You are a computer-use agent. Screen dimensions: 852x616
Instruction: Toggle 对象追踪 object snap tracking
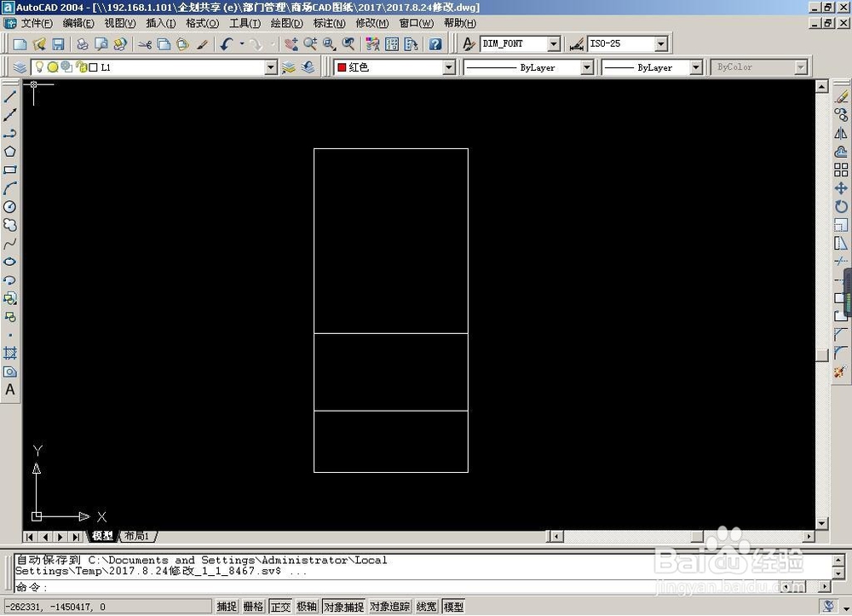coord(390,607)
